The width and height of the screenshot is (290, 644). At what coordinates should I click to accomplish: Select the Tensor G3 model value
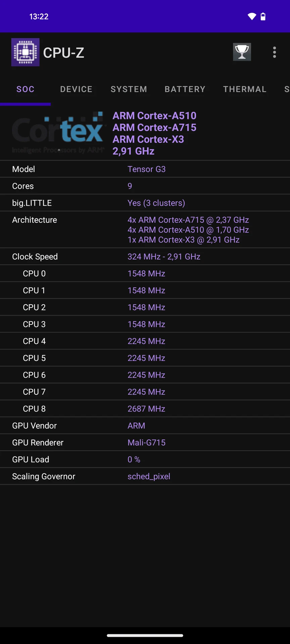[147, 169]
